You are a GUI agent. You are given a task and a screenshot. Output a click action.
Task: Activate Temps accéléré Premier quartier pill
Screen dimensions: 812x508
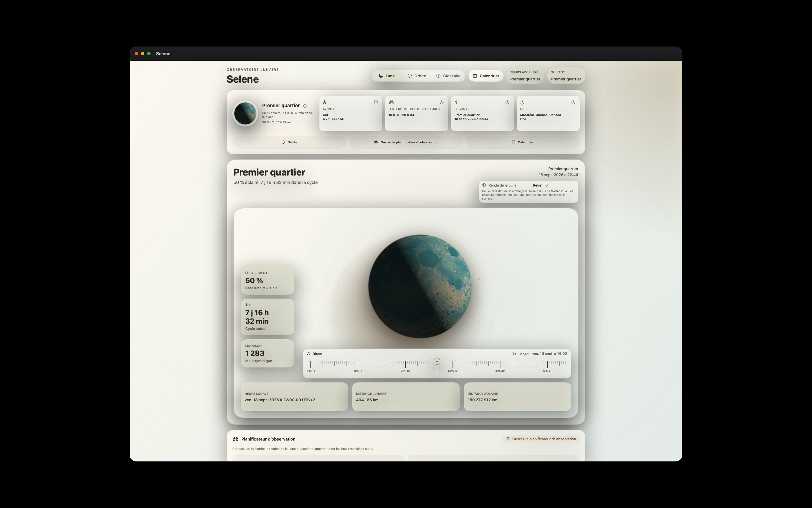coord(525,76)
